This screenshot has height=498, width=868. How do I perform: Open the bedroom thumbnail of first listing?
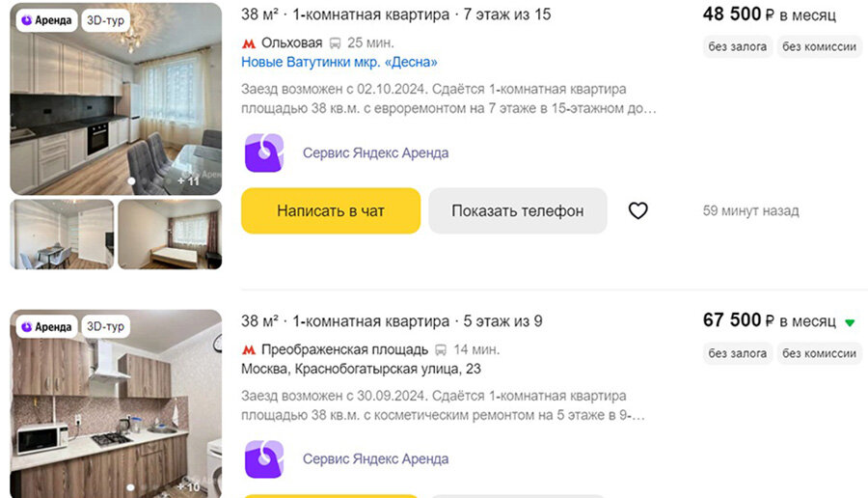coord(170,235)
